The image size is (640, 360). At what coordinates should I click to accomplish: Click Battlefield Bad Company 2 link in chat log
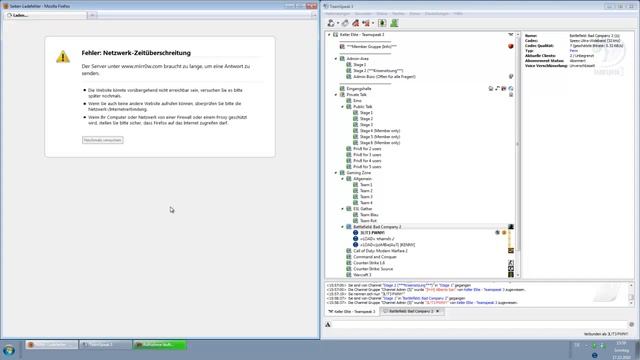pos(426,298)
